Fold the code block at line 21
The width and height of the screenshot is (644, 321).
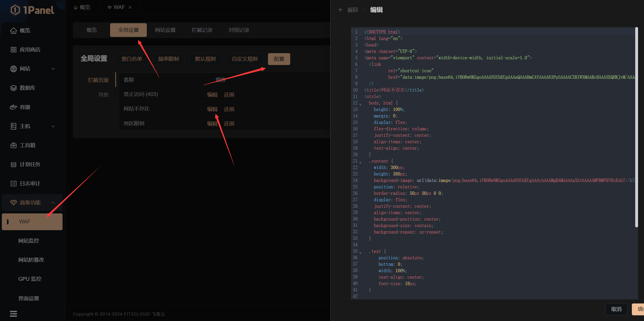point(361,162)
